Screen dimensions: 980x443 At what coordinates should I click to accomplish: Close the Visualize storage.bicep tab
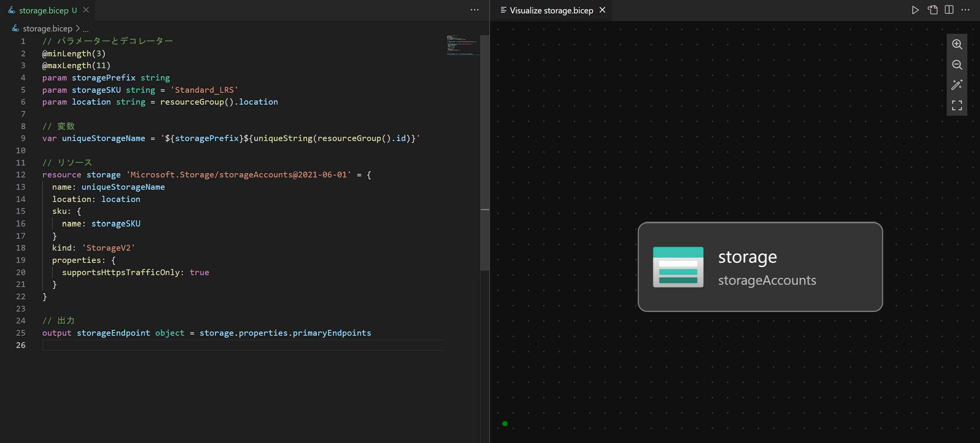[x=603, y=10]
